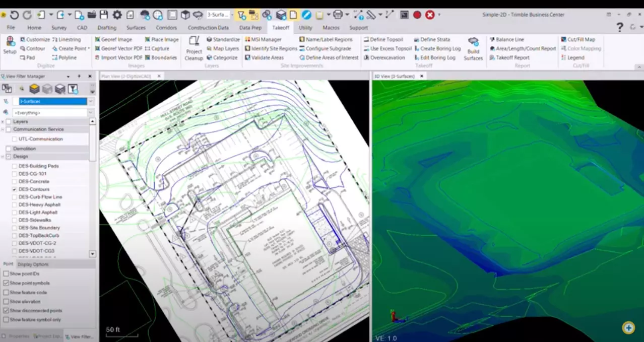This screenshot has height=342, width=644.
Task: Open the Project Explorer panel
Action: 48,336
